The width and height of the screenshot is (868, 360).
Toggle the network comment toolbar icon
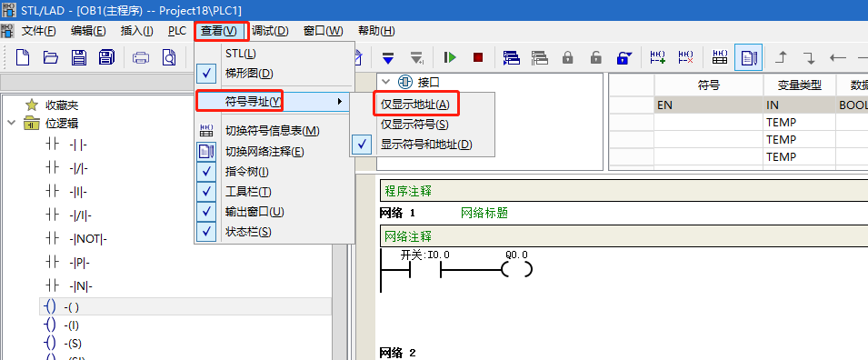tap(748, 57)
